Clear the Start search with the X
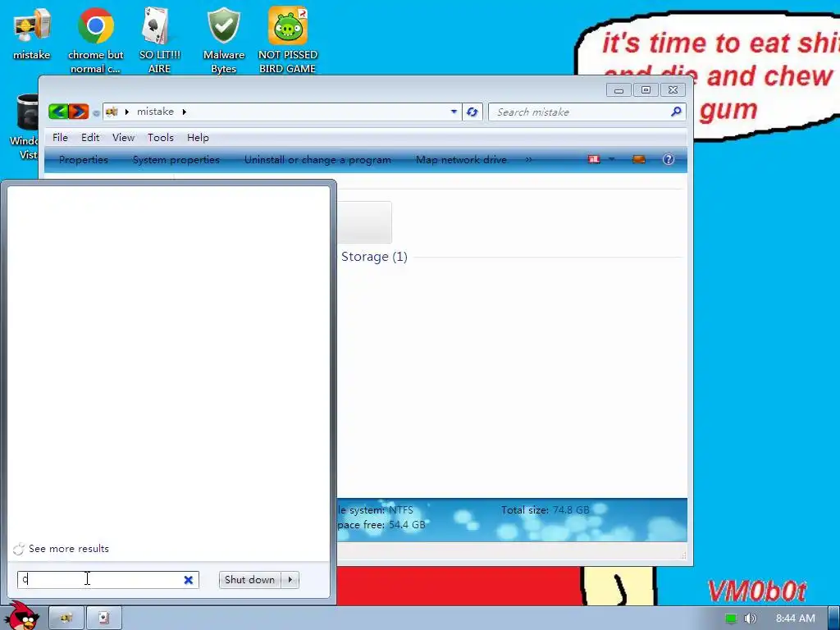The image size is (840, 630). (x=188, y=580)
